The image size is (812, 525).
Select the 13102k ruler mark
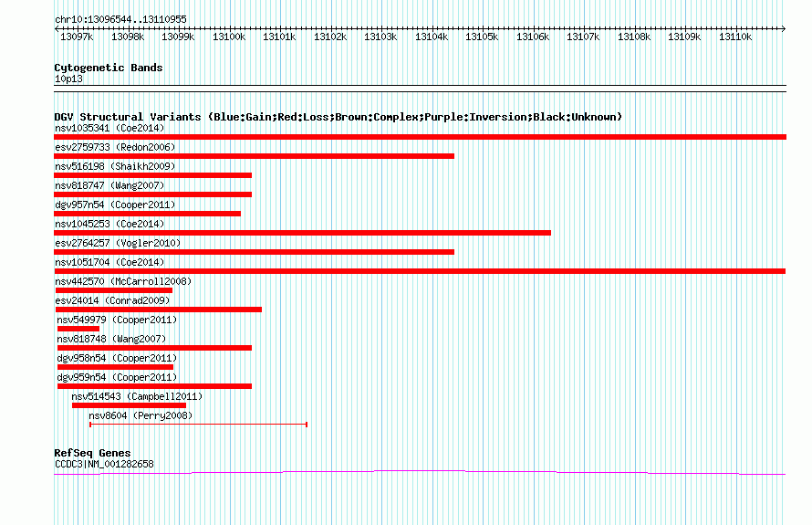(330, 37)
